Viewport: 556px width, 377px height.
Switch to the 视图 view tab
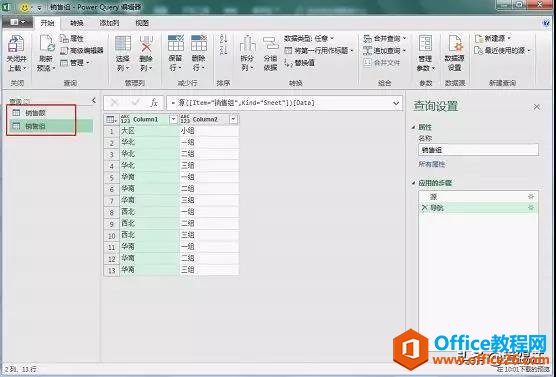(x=142, y=23)
